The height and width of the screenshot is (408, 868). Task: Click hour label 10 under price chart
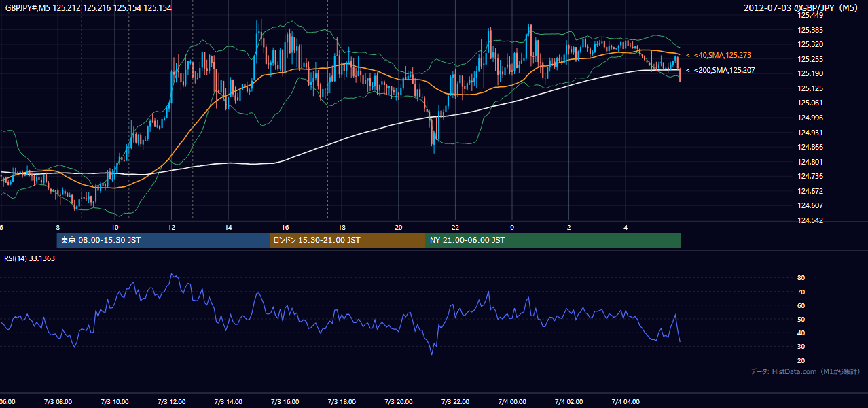115,228
